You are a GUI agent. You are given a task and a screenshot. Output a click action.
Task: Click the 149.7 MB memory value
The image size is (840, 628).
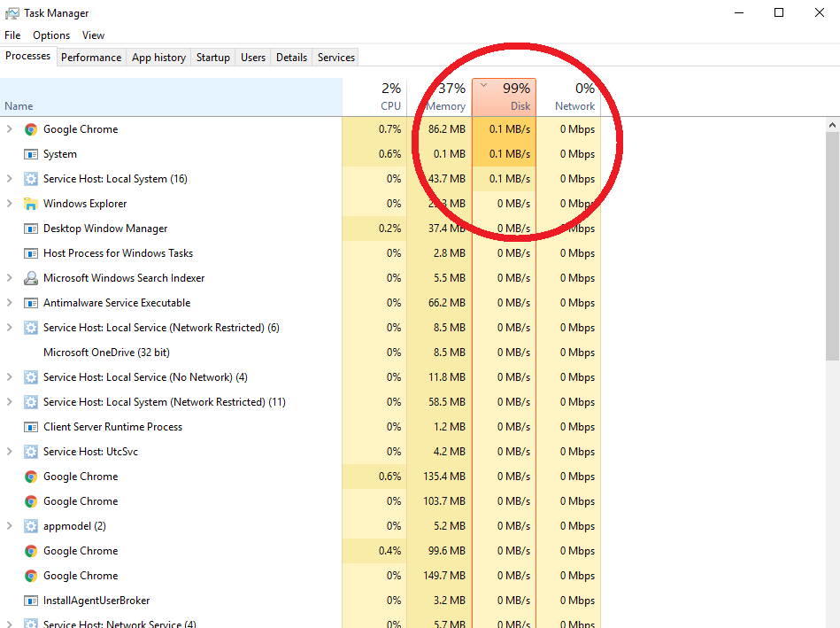point(444,576)
